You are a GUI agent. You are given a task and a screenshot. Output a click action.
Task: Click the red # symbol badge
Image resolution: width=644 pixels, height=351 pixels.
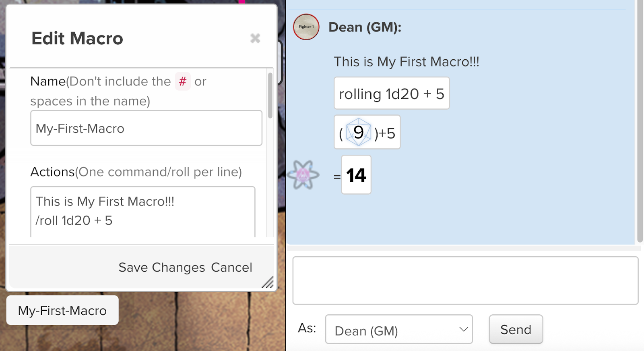pos(183,81)
